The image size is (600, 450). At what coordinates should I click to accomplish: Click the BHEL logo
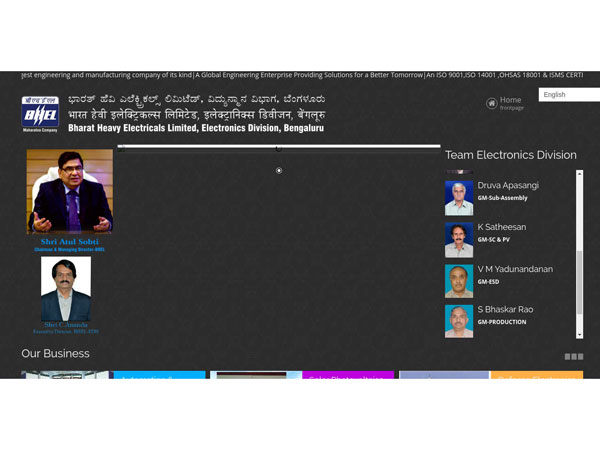coord(41,114)
